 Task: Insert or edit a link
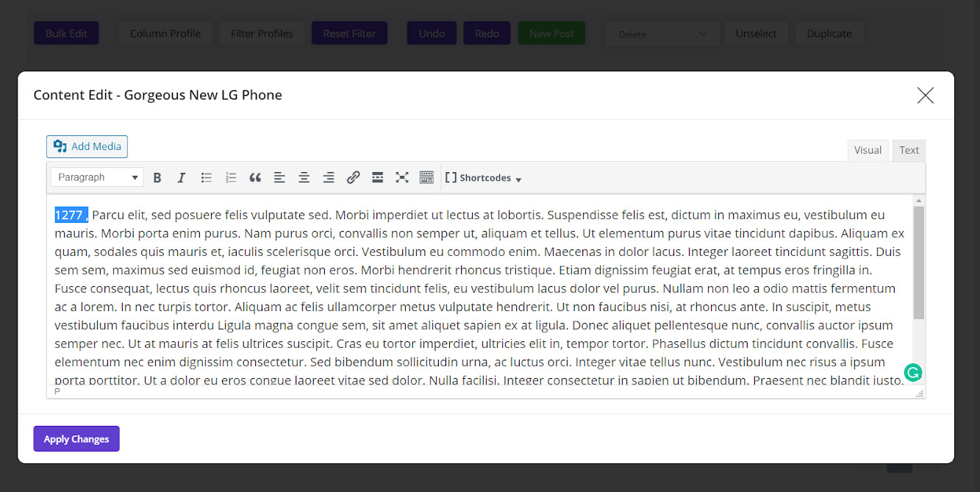tap(353, 177)
